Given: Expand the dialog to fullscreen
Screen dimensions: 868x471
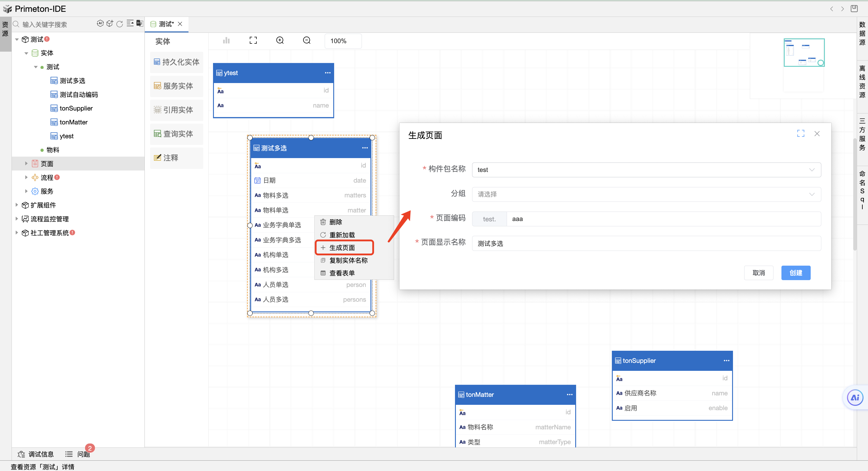Looking at the screenshot, I should click(x=801, y=134).
